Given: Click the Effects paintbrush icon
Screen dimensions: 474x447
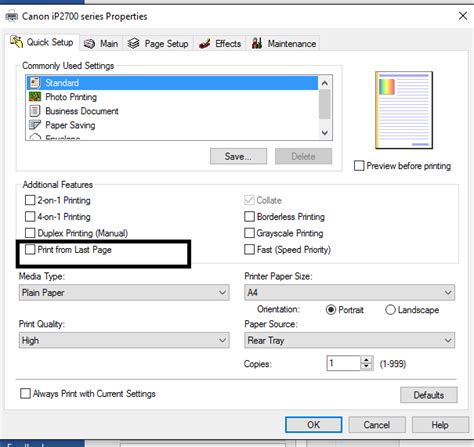Looking at the screenshot, I should tap(205, 44).
